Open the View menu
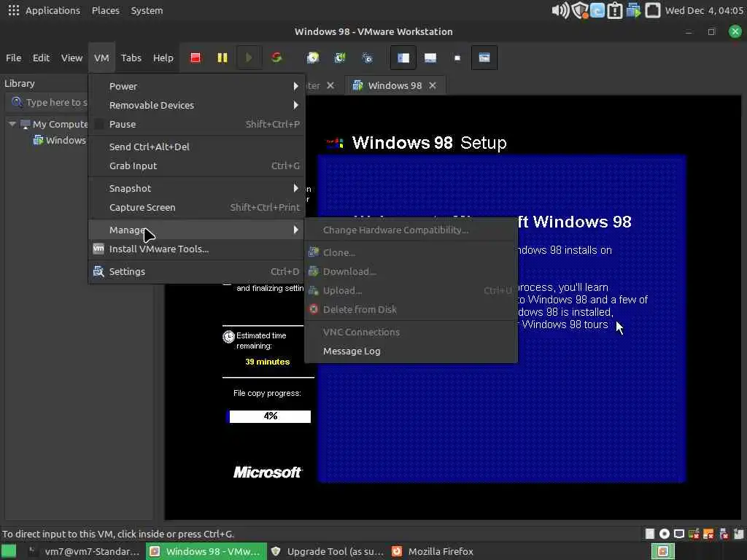Screen dimensions: 747x560 tap(71, 58)
